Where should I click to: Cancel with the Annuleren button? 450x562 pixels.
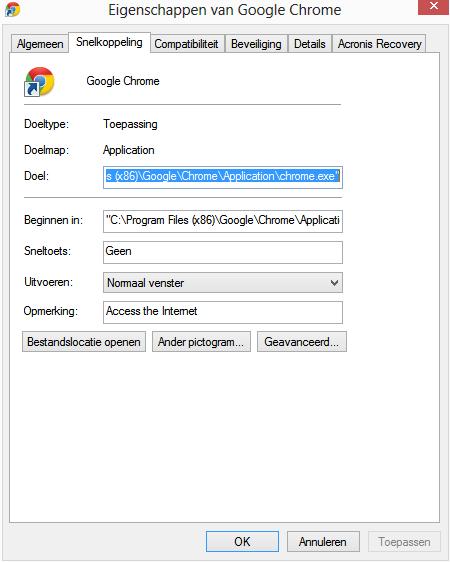(x=323, y=541)
